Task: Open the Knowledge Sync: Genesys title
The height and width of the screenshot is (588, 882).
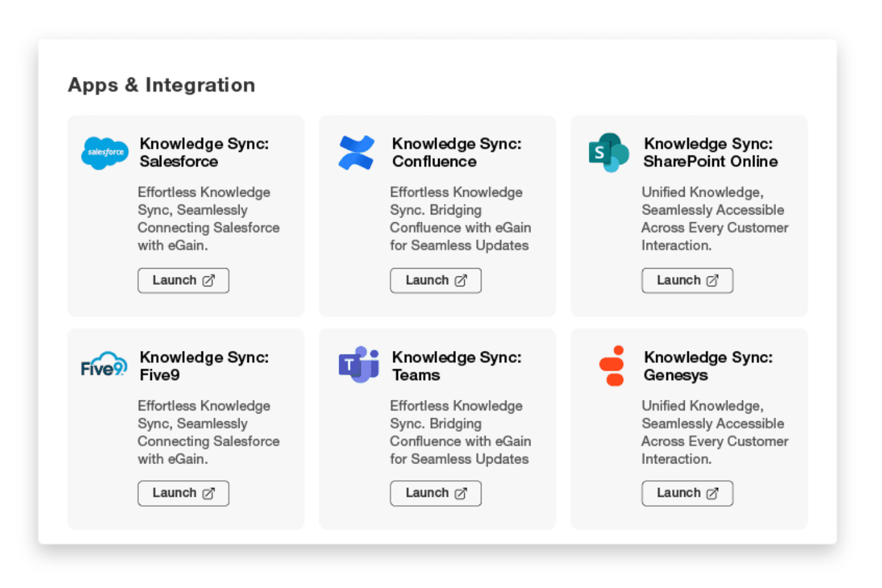Action: (x=708, y=366)
